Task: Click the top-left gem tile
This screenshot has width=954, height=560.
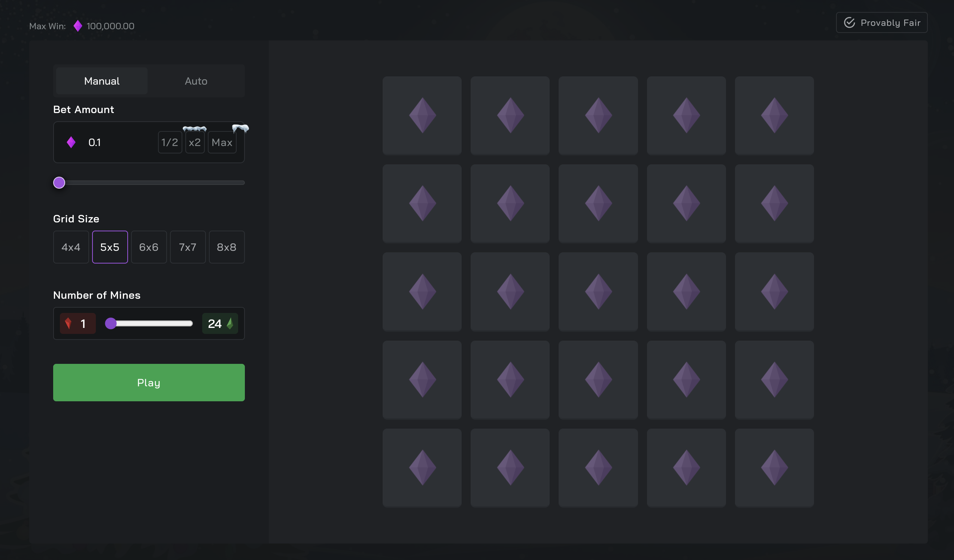Action: coord(422,115)
